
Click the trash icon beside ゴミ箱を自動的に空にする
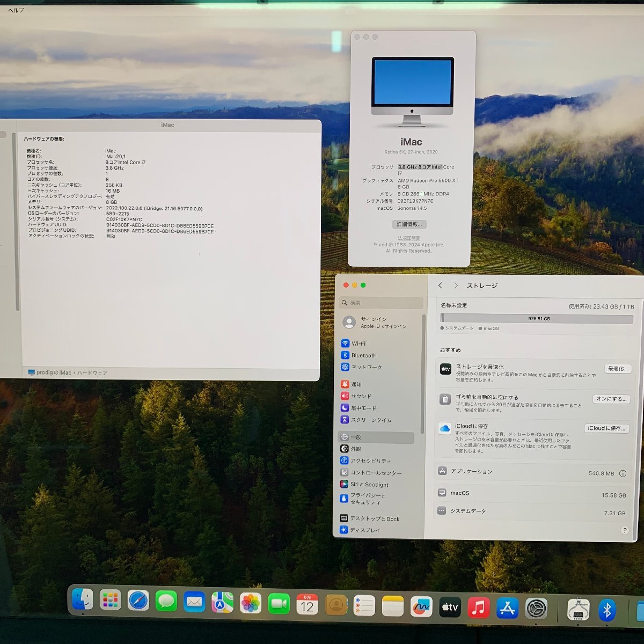coord(445,399)
